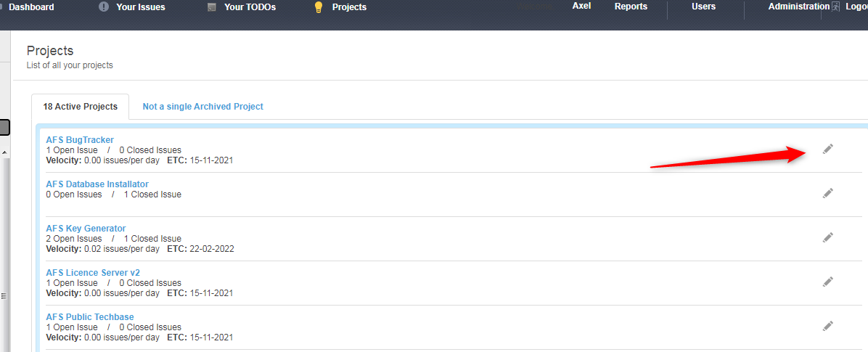Open the AFS Key Generator project link
868x352 pixels.
tap(86, 228)
